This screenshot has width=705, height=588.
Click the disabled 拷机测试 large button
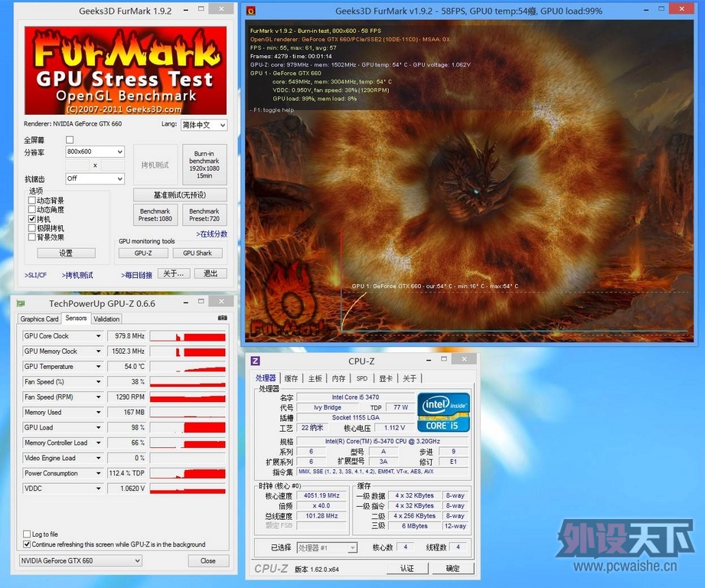point(155,165)
